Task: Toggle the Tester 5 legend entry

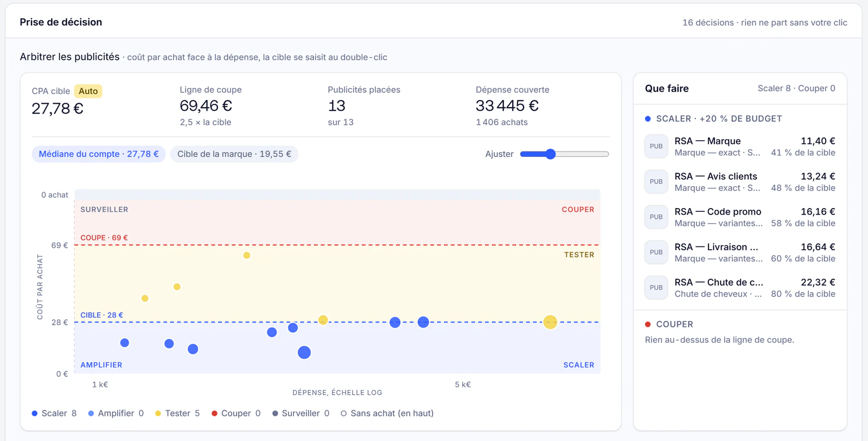Action: tap(177, 413)
